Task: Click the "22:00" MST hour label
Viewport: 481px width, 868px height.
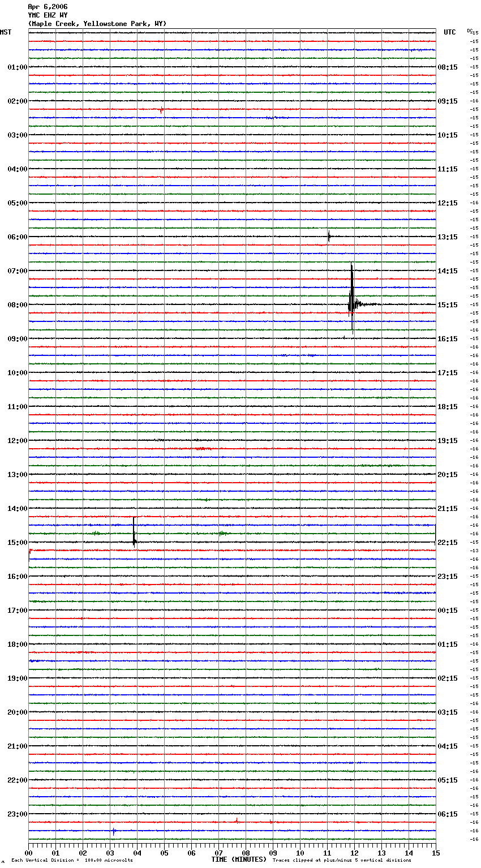Action: (x=18, y=780)
